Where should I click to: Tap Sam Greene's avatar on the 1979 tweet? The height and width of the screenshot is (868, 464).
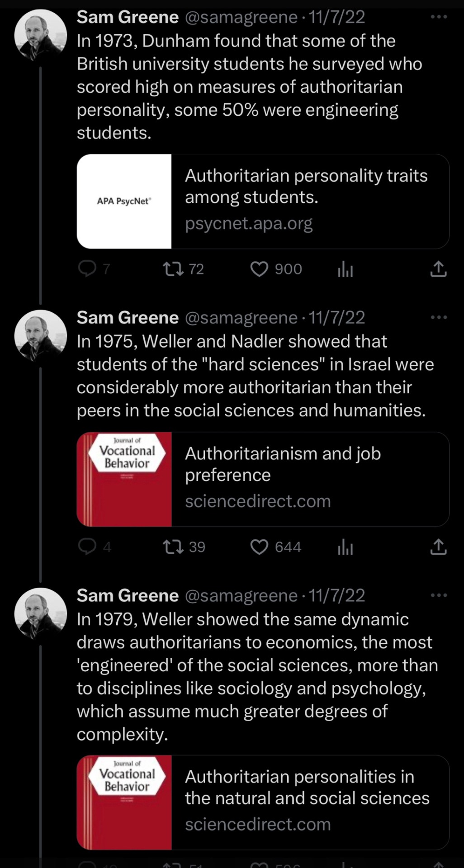tap(41, 613)
